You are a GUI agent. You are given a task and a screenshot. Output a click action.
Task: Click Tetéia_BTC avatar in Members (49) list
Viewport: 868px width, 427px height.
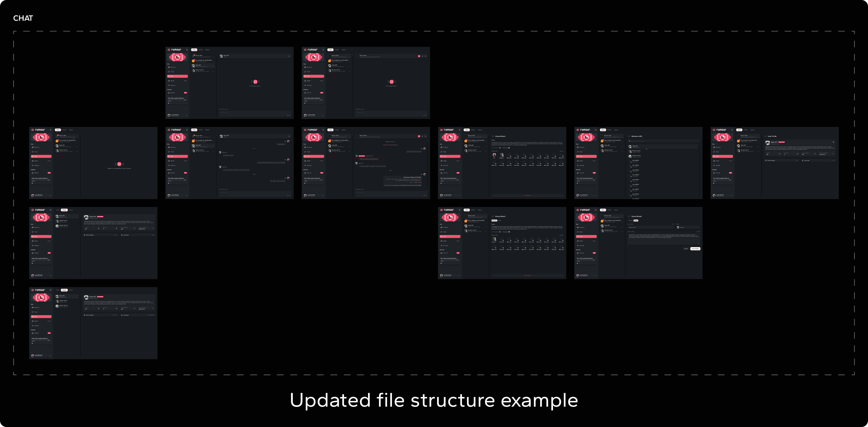click(x=630, y=146)
